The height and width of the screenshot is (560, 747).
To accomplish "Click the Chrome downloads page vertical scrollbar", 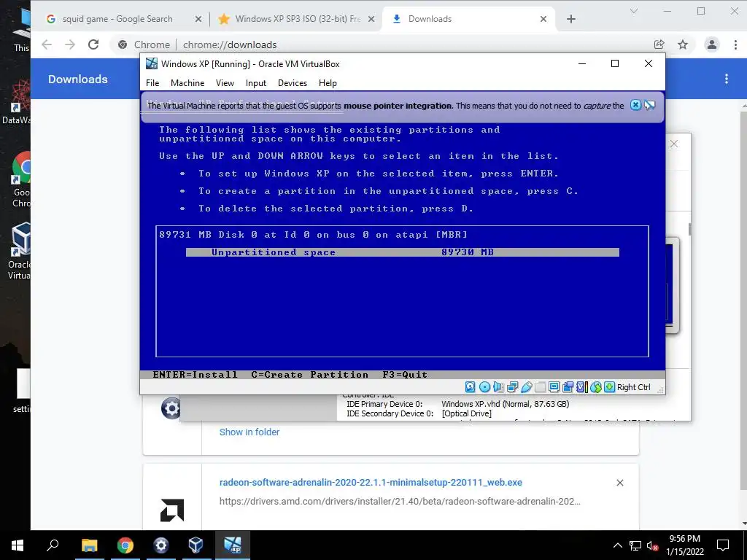I will coord(744,300).
